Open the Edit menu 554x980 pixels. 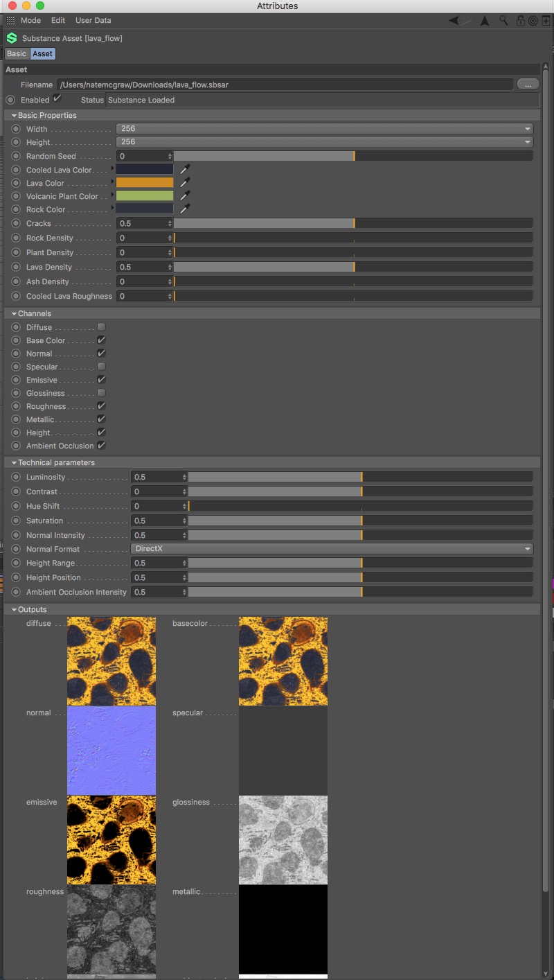coord(58,21)
